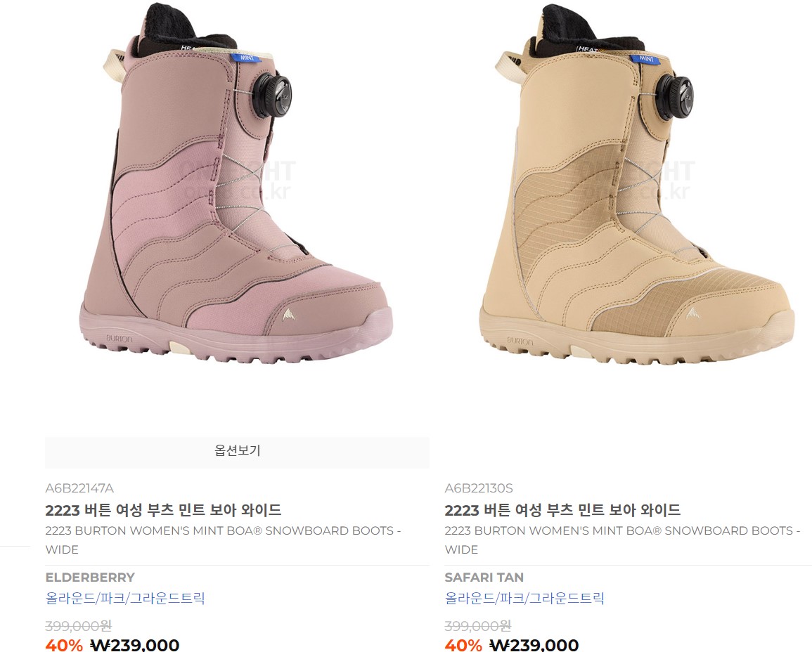Open the 올라운드/파크/그라운드트릭 link under Safari Tan
Viewport: 812px width, 652px height.
pos(524,599)
